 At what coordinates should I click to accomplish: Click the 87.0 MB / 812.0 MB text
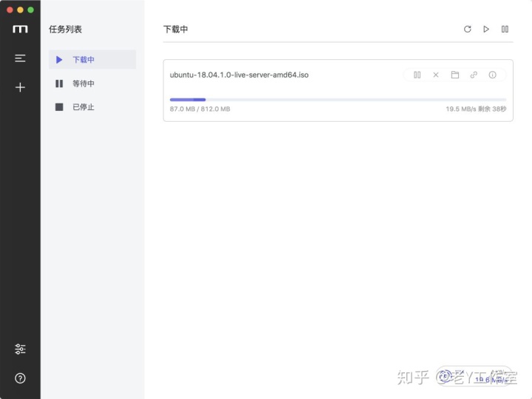[x=199, y=109]
